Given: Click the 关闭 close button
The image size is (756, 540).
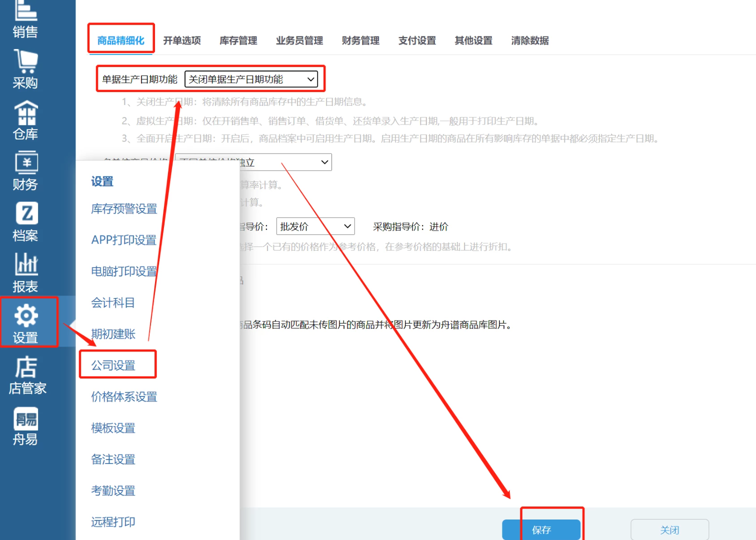Looking at the screenshot, I should (x=669, y=529).
